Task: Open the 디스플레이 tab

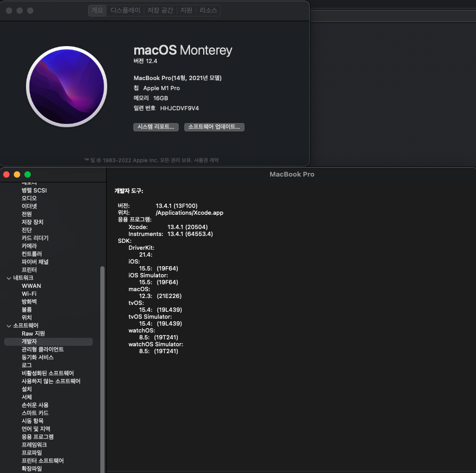Action: point(125,10)
